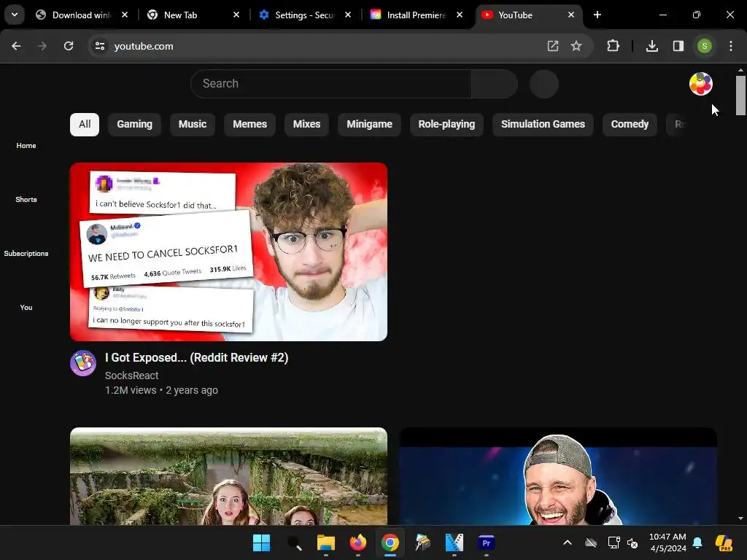Open You in the sidebar
The width and height of the screenshot is (747, 560).
[26, 308]
